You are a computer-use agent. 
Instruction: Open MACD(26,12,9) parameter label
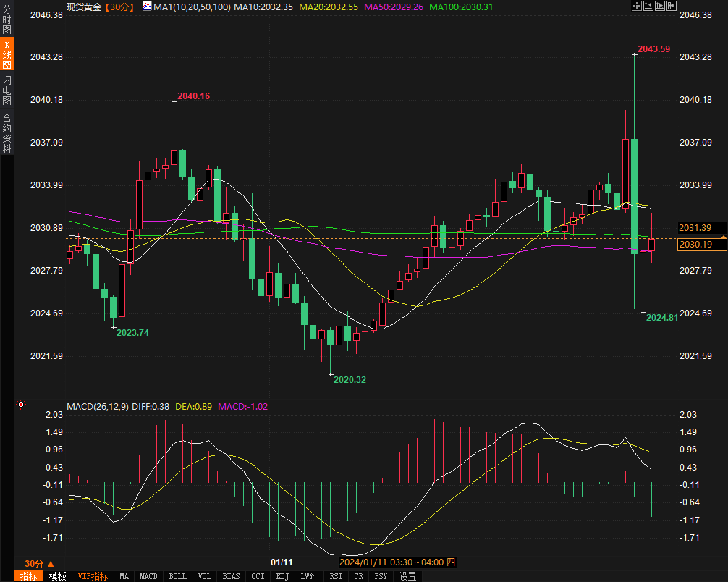click(98, 406)
